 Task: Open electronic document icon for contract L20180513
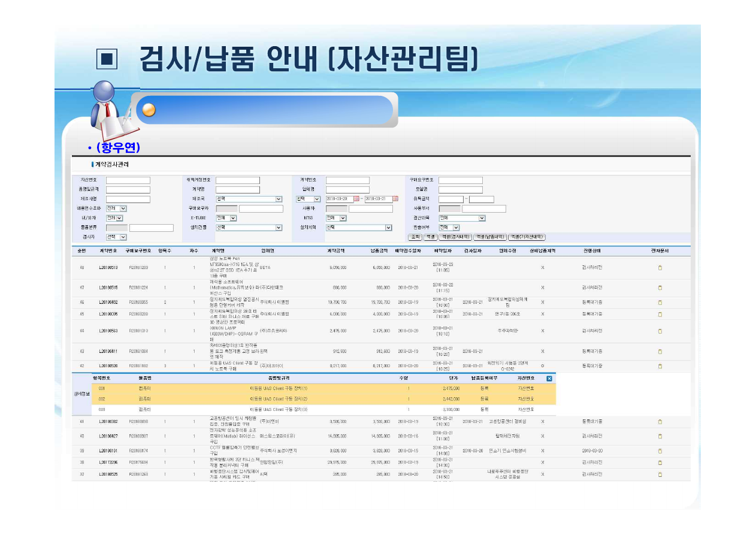point(660,268)
